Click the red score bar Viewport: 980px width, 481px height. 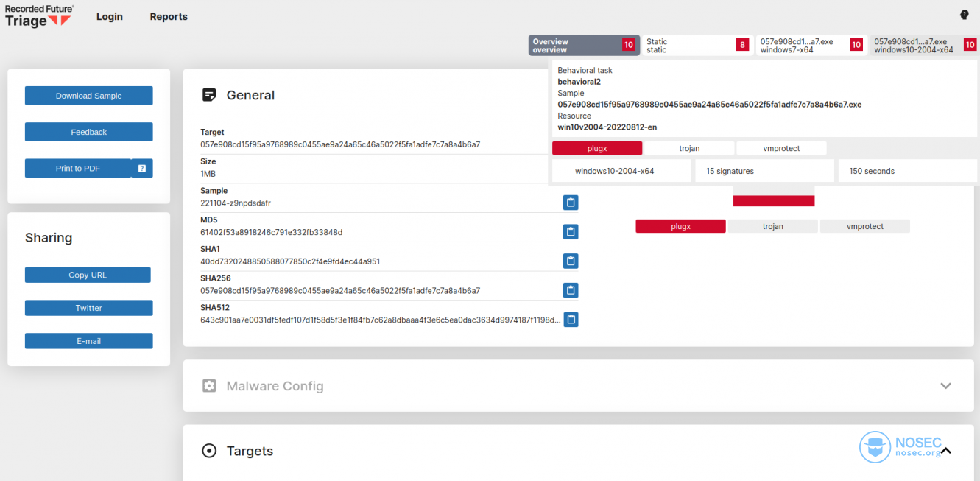click(774, 201)
